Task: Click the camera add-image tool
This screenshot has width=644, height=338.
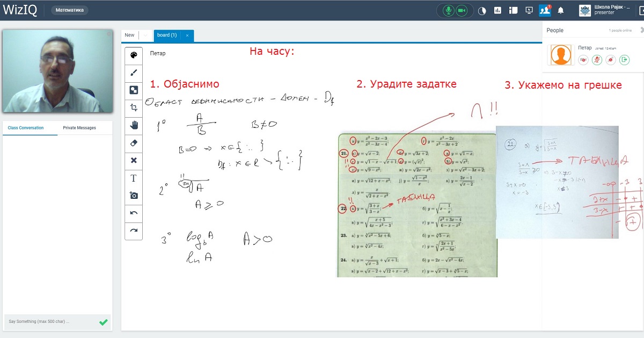Action: tap(134, 196)
